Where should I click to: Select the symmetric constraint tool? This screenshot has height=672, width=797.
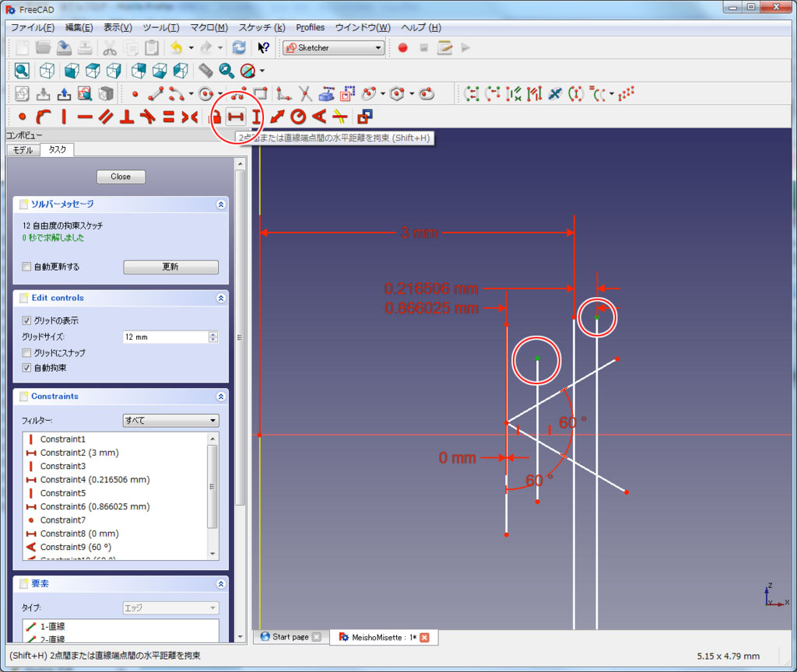coord(190,117)
